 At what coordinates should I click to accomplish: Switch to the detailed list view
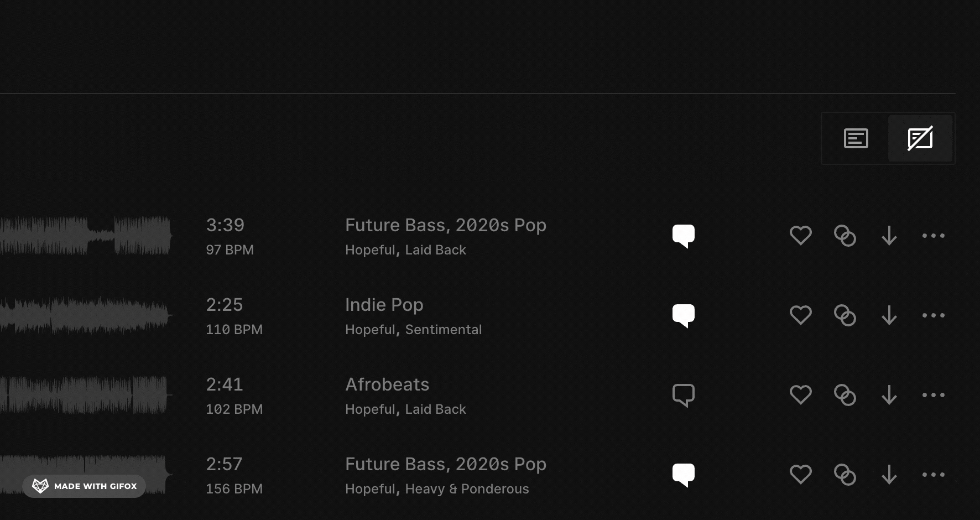coord(856,138)
